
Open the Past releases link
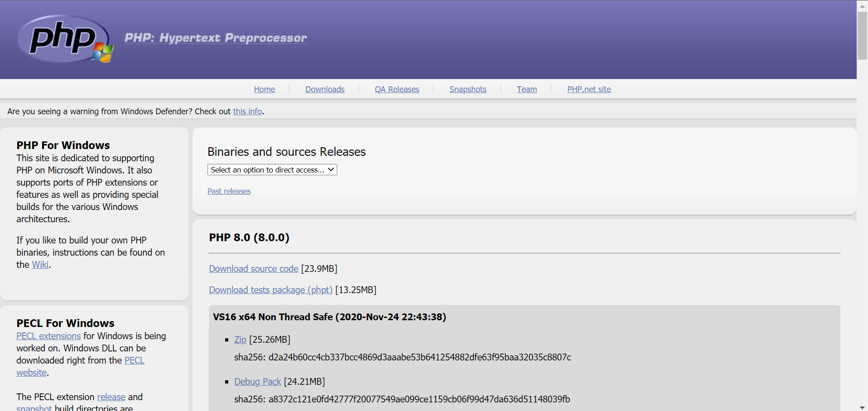click(x=229, y=191)
